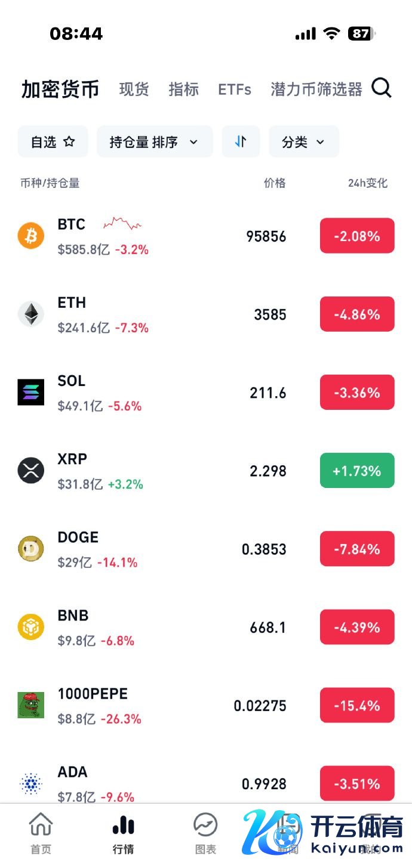Tap the Bitcoin coin icon
Image resolution: width=412 pixels, height=868 pixels.
point(31,236)
